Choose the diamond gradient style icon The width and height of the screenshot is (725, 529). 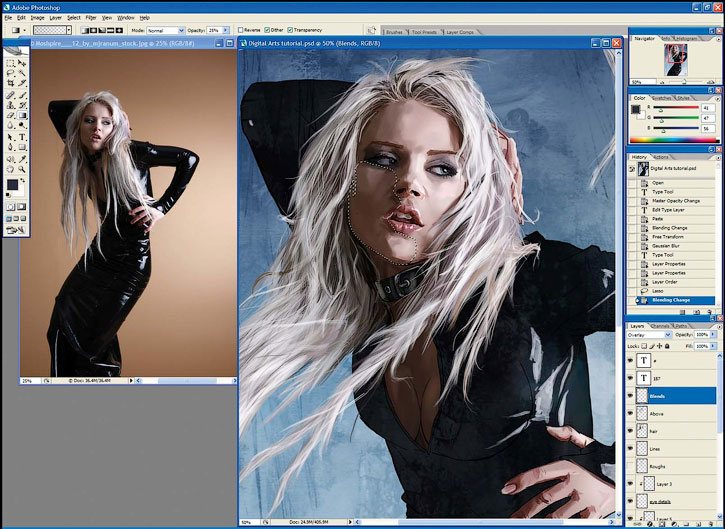(119, 31)
